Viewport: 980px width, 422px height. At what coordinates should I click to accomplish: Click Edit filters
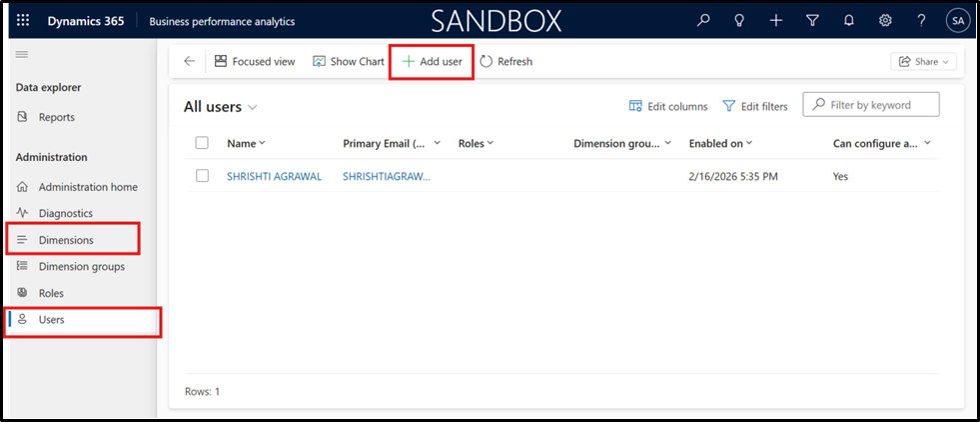pyautogui.click(x=755, y=106)
